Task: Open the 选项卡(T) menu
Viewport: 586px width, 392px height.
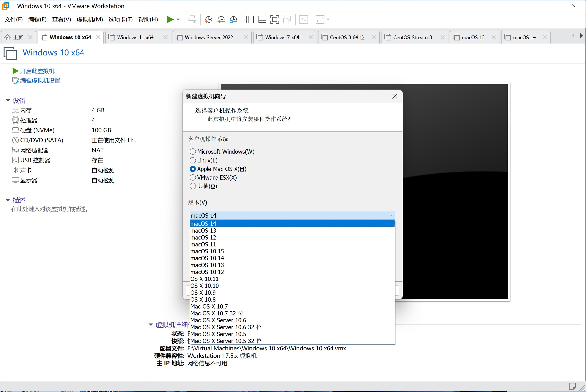Action: pos(120,19)
